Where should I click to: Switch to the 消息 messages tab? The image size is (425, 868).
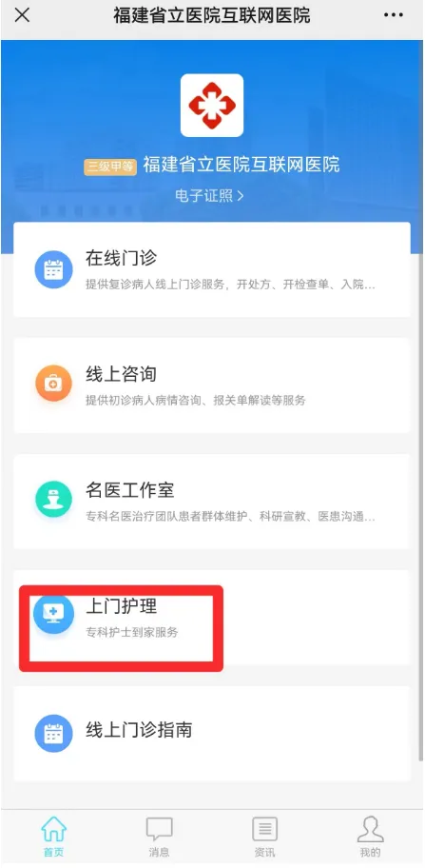click(x=159, y=837)
